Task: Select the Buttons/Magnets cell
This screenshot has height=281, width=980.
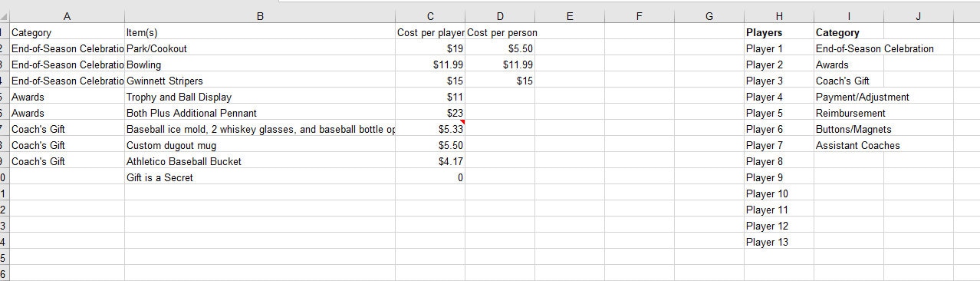Action: pos(849,129)
